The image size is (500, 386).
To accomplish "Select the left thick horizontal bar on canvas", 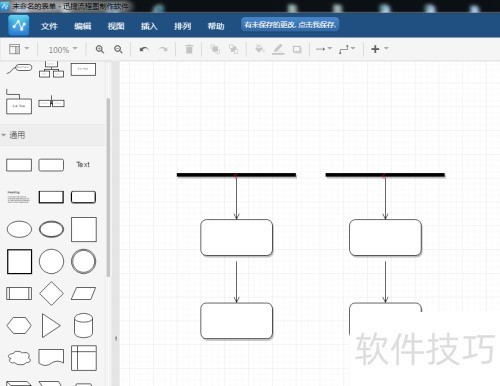I will tap(236, 175).
